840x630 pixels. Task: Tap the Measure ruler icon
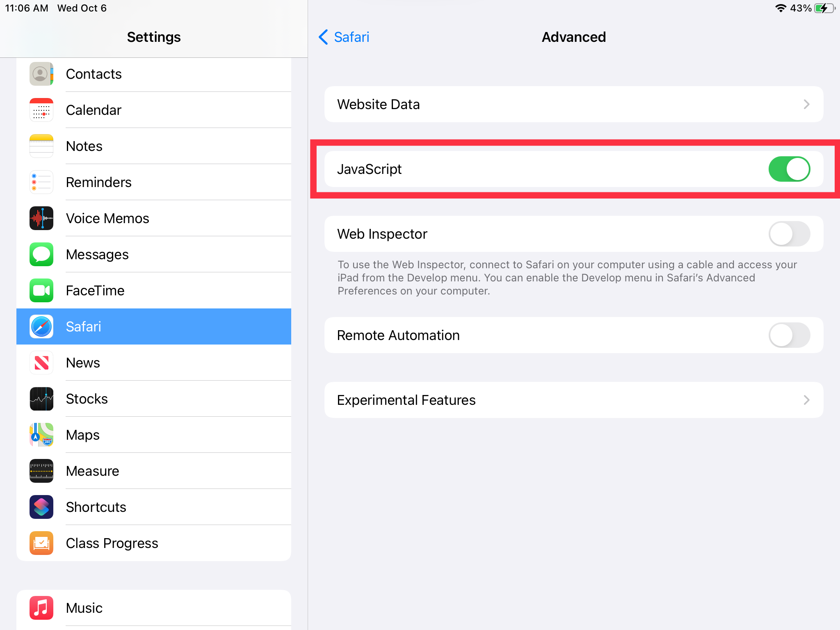point(41,471)
